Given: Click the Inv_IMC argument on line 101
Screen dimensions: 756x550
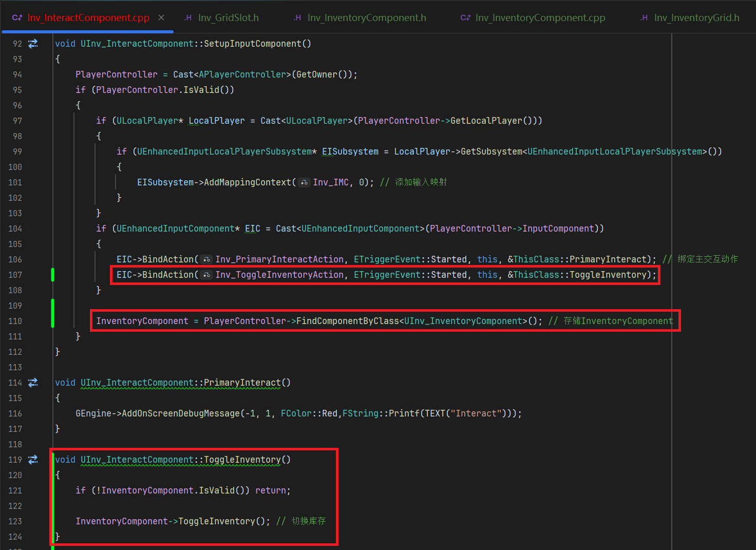Looking at the screenshot, I should (331, 182).
